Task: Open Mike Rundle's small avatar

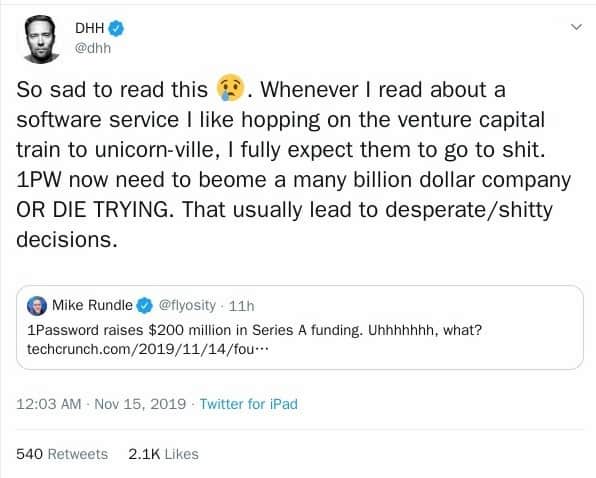Action: point(37,306)
